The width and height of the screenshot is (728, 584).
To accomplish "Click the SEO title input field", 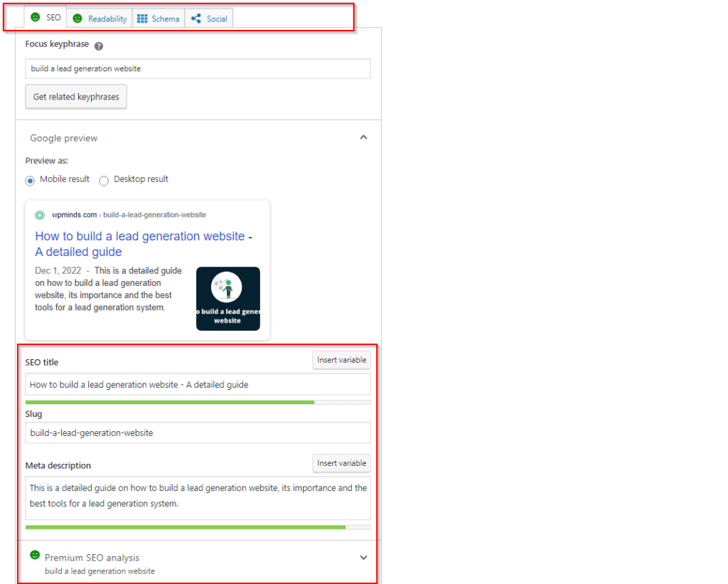I will (x=198, y=385).
